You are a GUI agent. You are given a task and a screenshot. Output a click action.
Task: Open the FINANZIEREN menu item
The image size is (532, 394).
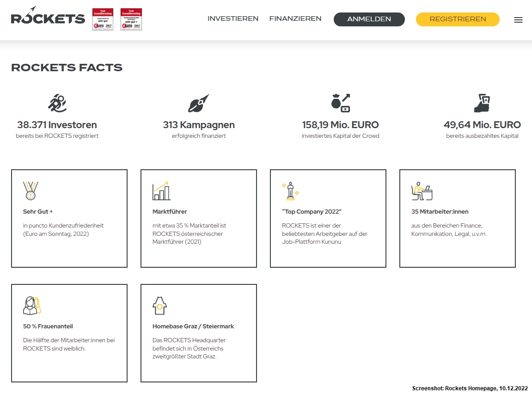[x=295, y=18]
